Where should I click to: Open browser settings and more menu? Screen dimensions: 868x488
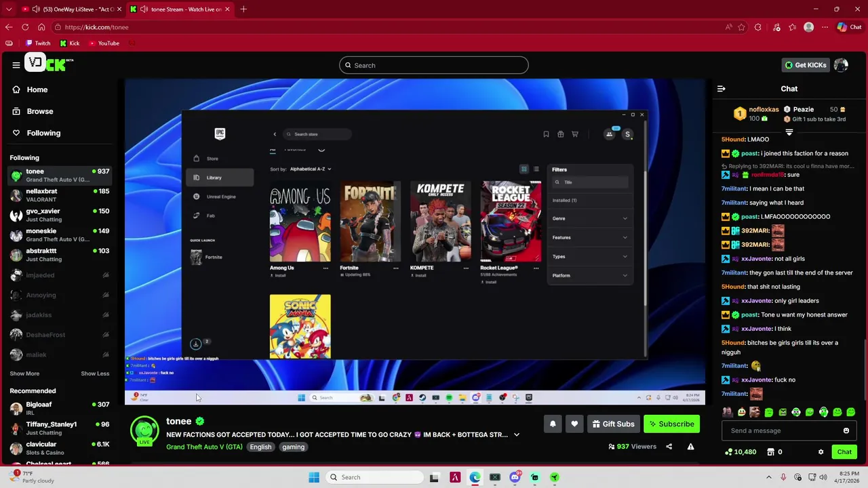[x=825, y=27]
